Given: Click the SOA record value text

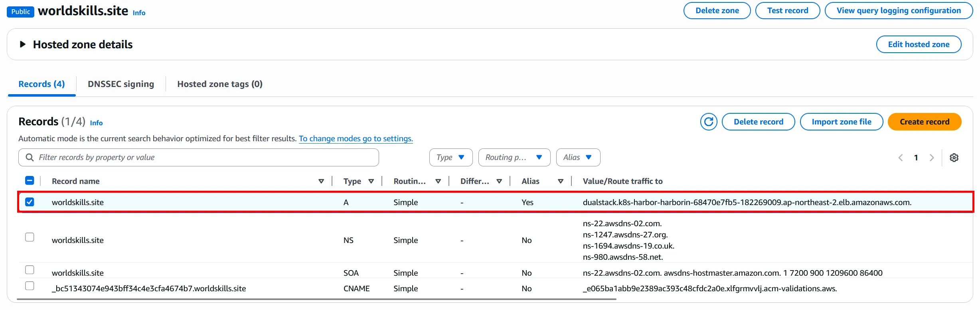Looking at the screenshot, I should (733, 273).
